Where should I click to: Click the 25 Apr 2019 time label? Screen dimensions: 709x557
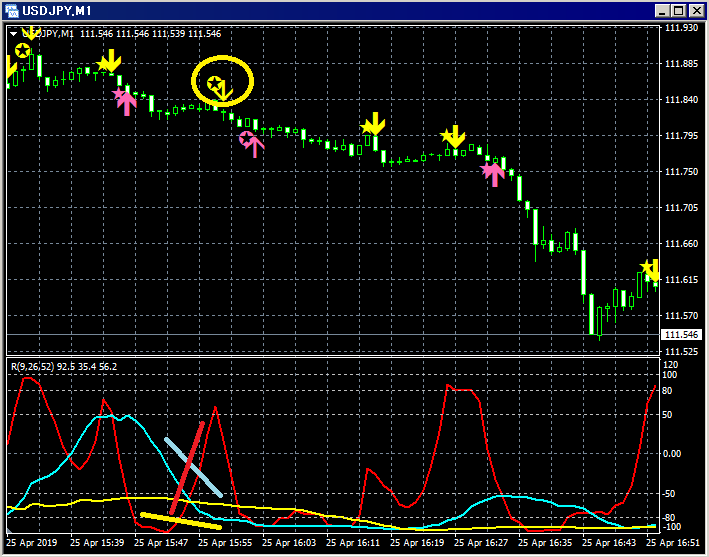(32, 543)
